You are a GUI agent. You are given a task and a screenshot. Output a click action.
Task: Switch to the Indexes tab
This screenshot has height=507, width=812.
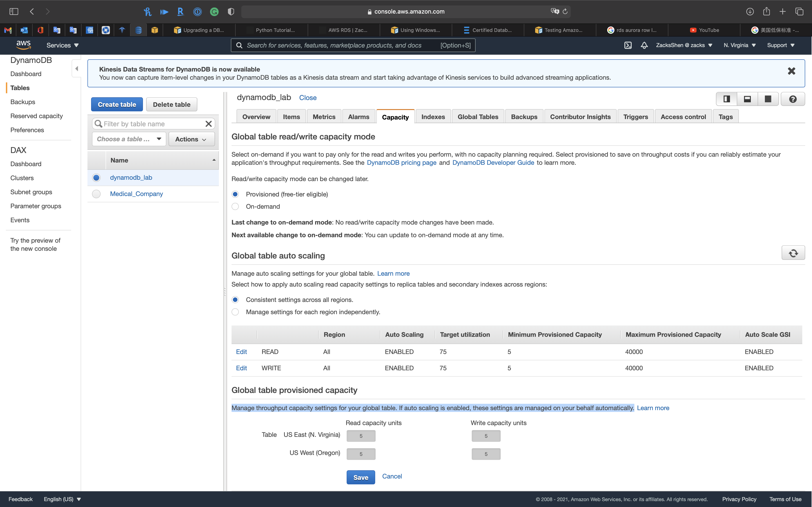pos(433,117)
